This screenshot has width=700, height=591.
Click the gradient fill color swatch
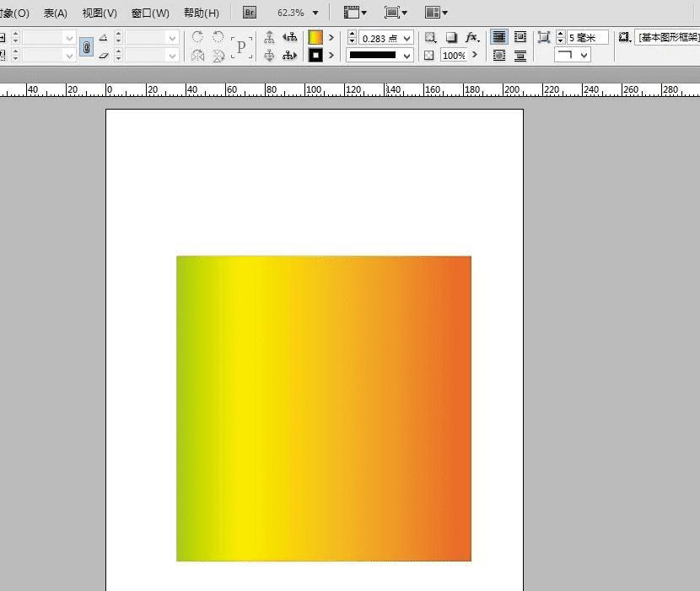(x=315, y=38)
